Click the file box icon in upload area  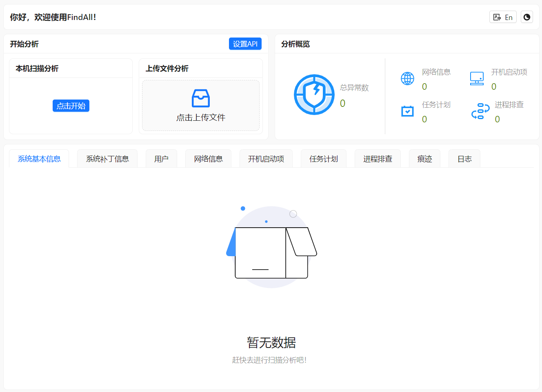coord(200,98)
